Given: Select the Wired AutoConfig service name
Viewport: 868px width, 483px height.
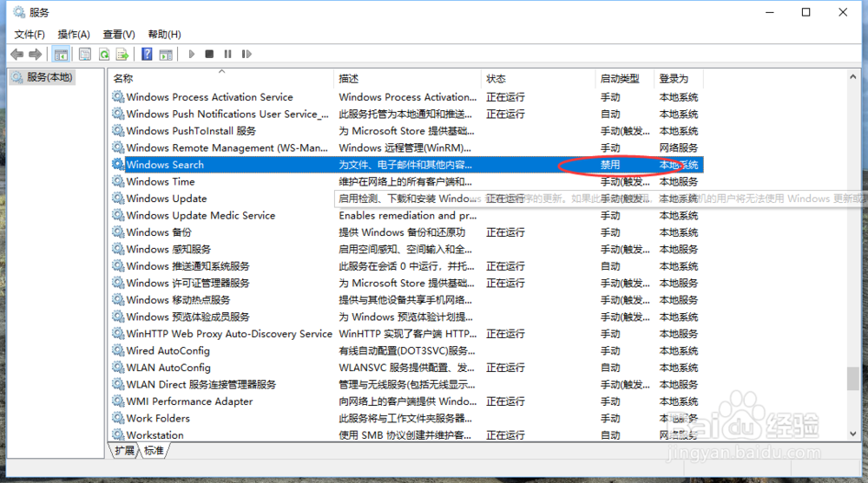Looking at the screenshot, I should 168,350.
